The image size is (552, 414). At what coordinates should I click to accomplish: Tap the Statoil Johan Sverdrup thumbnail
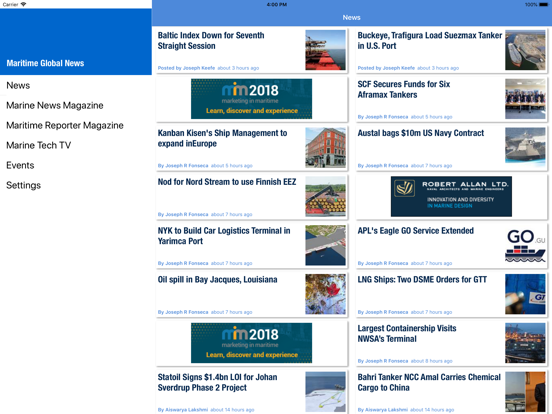[325, 392]
